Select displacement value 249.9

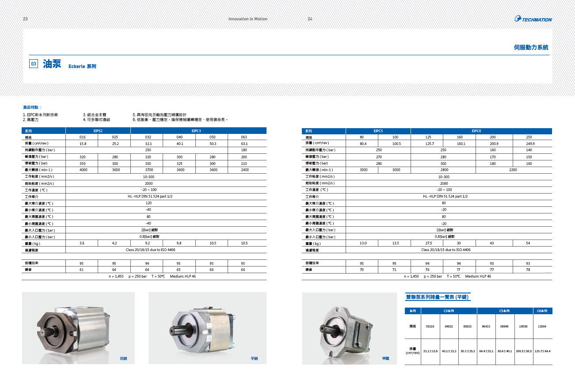click(x=530, y=144)
